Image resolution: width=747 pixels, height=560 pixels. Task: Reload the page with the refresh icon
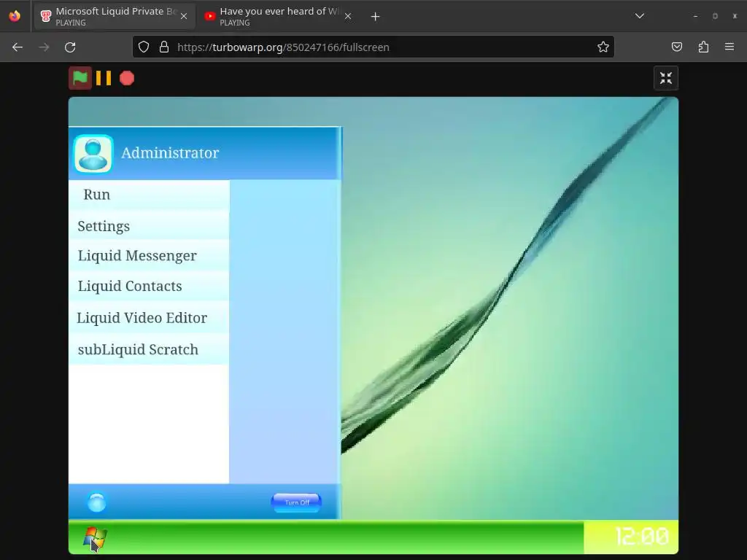(70, 47)
